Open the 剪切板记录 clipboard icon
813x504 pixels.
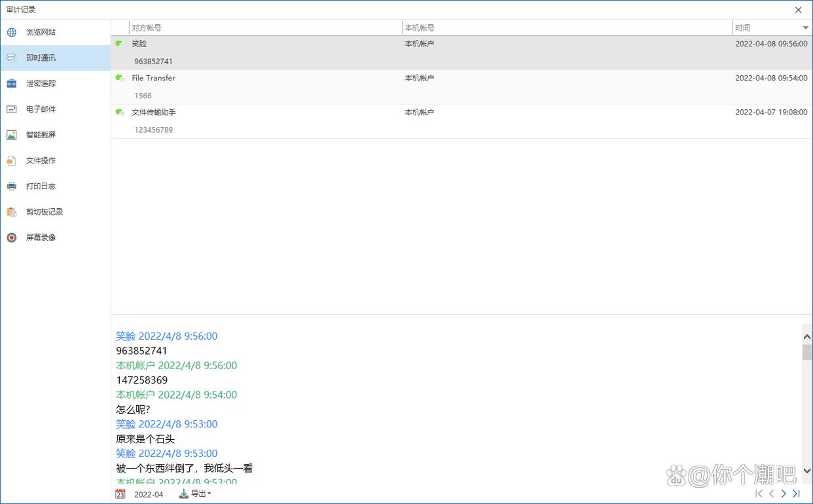[x=12, y=212]
